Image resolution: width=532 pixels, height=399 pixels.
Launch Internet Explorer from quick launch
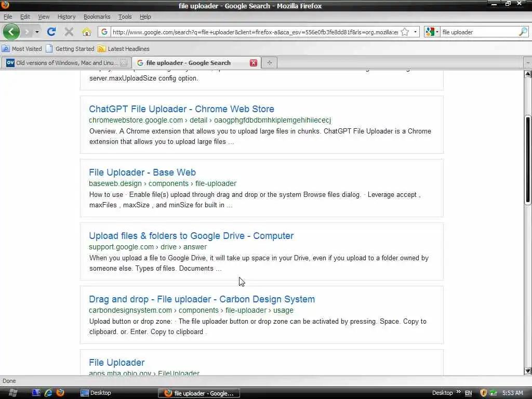pyautogui.click(x=48, y=393)
